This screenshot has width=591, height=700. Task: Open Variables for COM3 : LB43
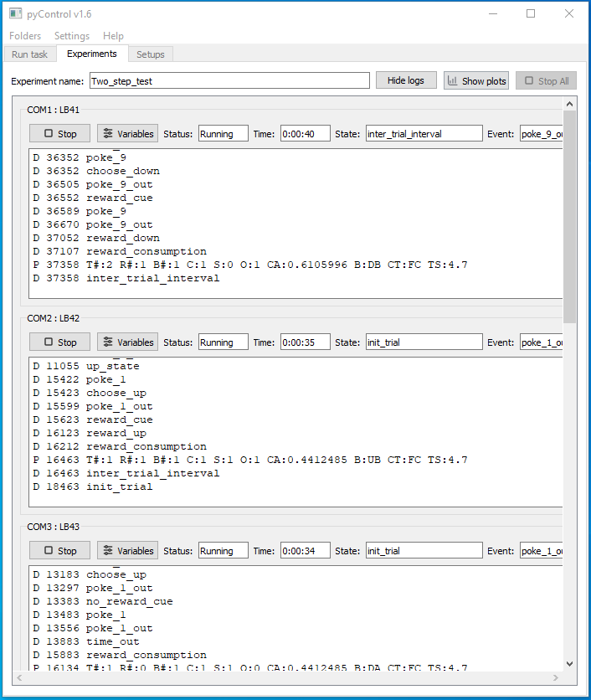tap(128, 550)
